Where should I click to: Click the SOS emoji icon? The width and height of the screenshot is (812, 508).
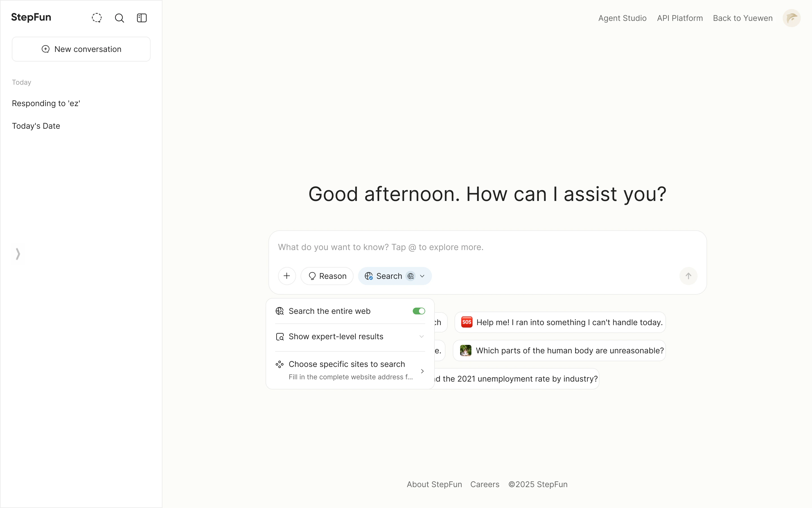click(x=466, y=322)
